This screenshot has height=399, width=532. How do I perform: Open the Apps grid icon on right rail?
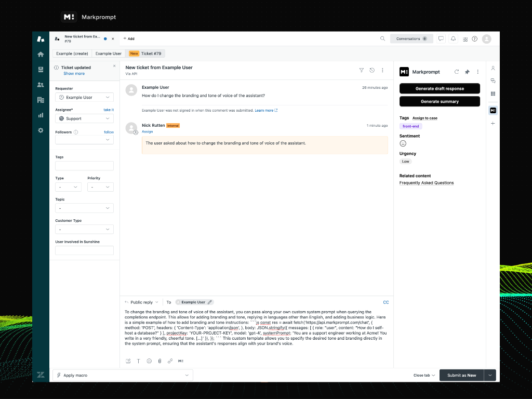493,94
